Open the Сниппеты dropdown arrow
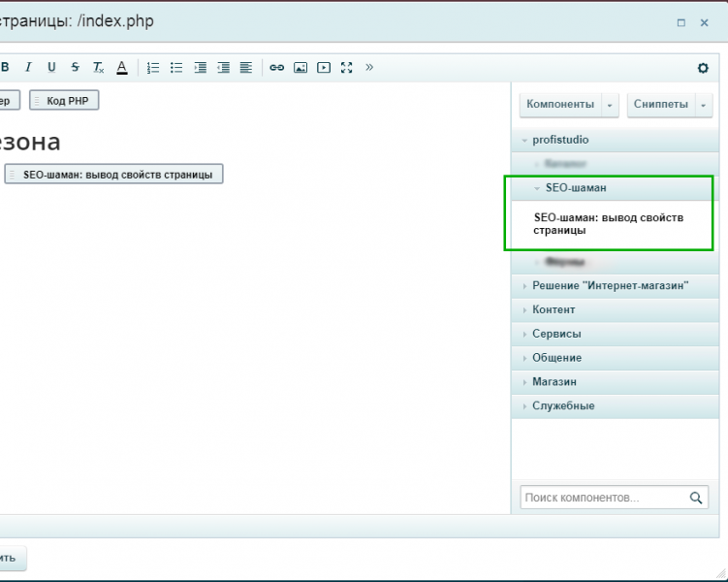The height and width of the screenshot is (582, 728). (704, 105)
